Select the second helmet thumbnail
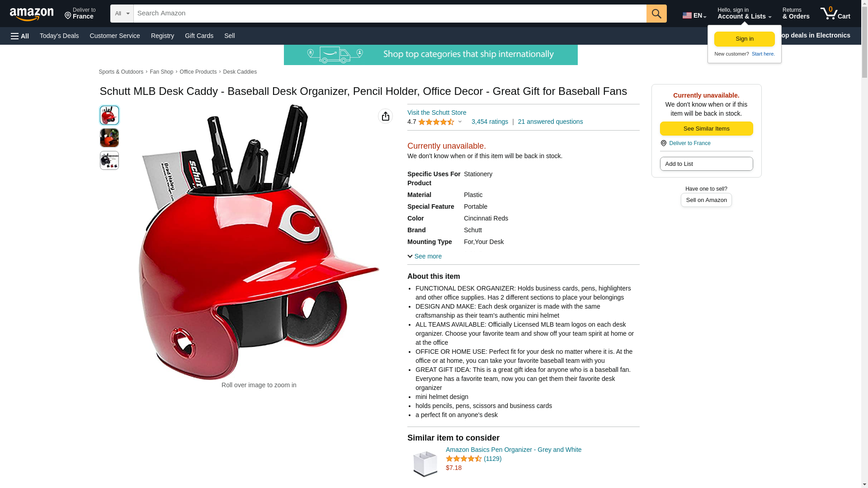868x488 pixels. click(x=109, y=138)
